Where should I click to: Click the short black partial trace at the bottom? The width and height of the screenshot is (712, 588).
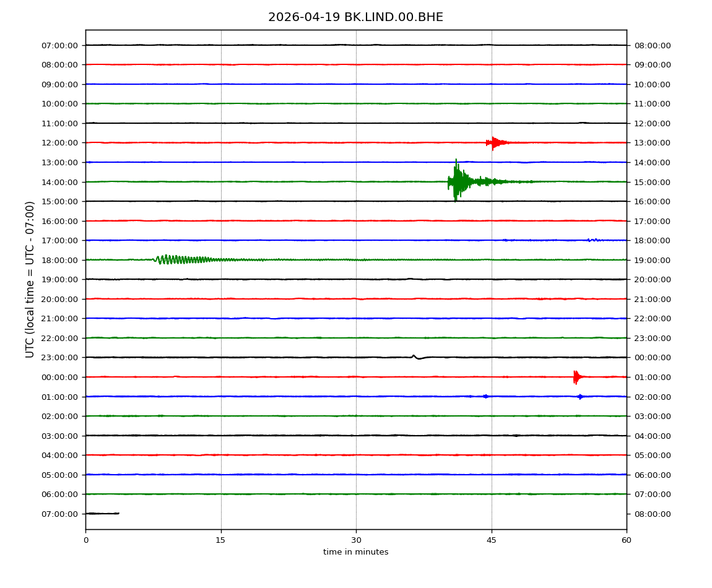click(x=102, y=513)
